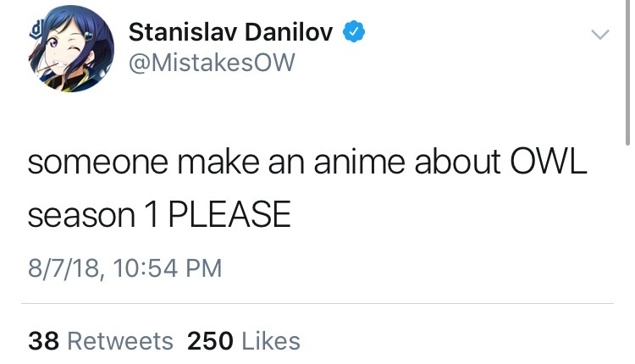635x364 pixels.
Task: Click the blue verified badge
Action: [354, 33]
